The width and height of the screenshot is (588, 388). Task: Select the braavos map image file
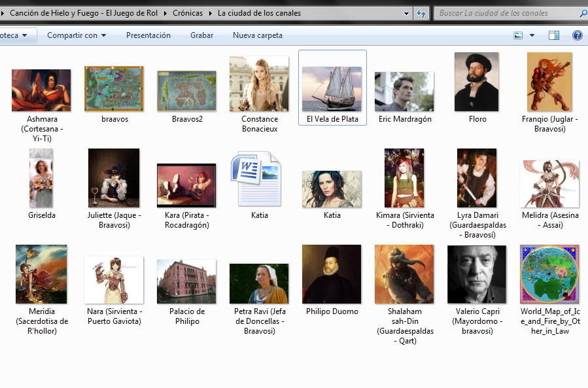[114, 88]
